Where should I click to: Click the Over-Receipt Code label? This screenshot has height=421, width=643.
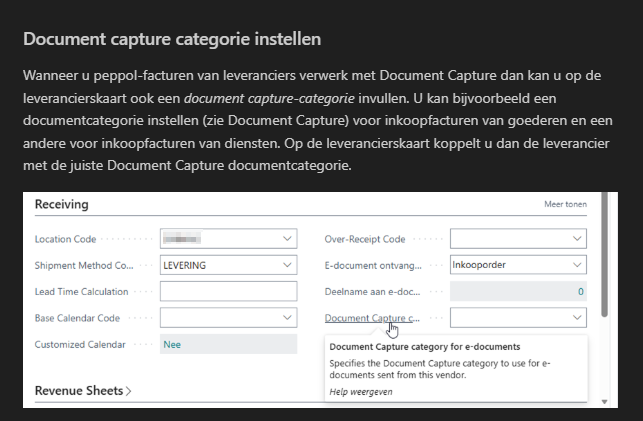365,240
